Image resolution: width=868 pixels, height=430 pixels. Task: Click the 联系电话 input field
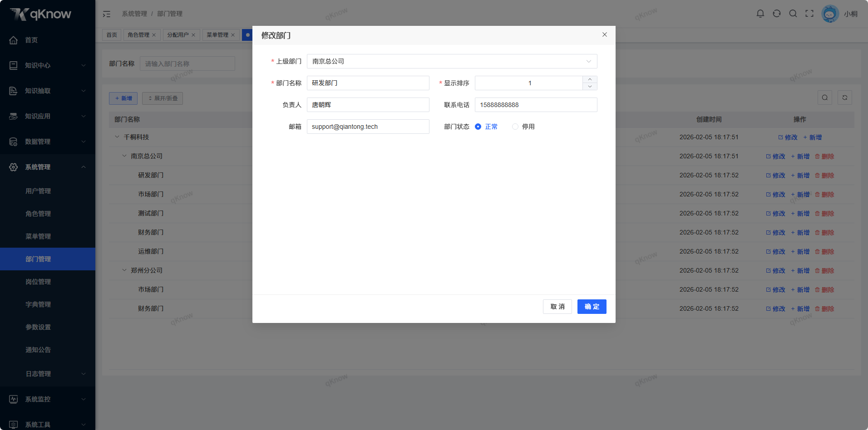[x=536, y=105]
